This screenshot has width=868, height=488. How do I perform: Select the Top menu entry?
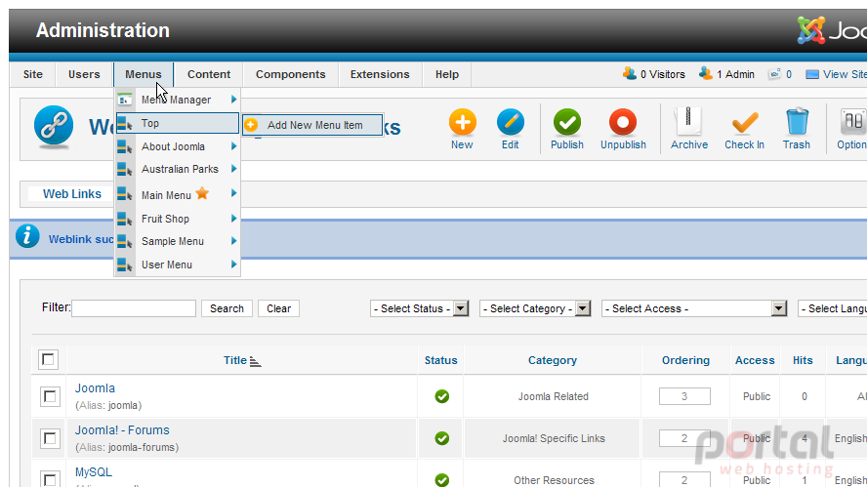click(177, 123)
